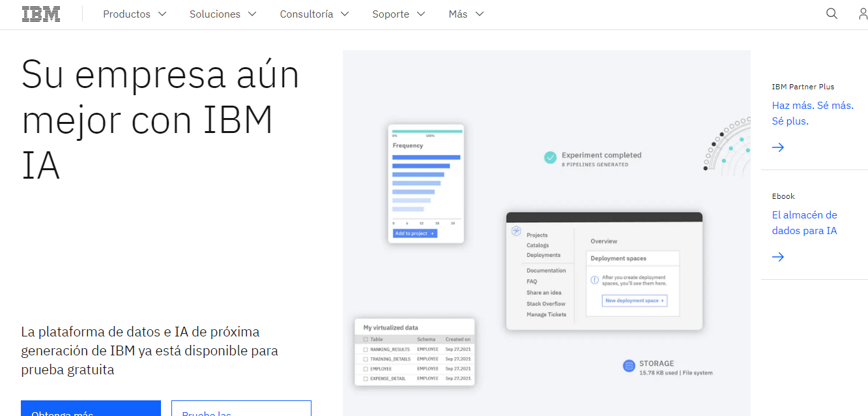
Task: Open El almacén de datos para IA link
Action: (x=805, y=223)
